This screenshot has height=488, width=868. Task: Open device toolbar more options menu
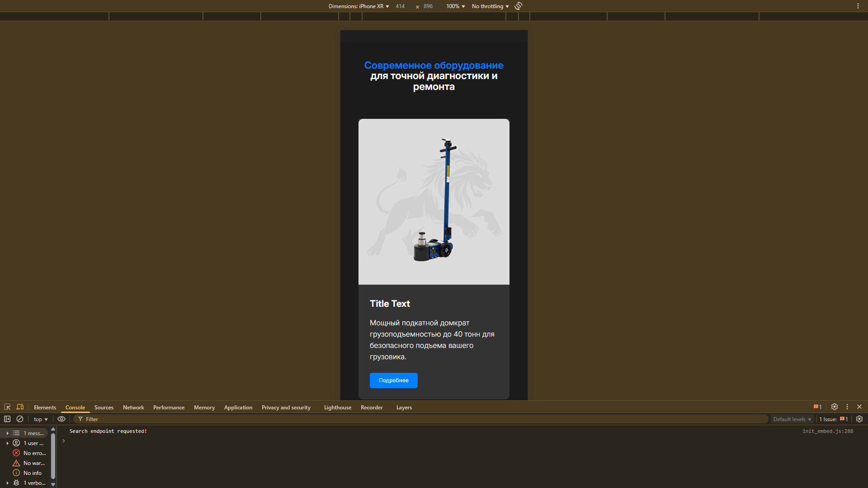(x=858, y=6)
